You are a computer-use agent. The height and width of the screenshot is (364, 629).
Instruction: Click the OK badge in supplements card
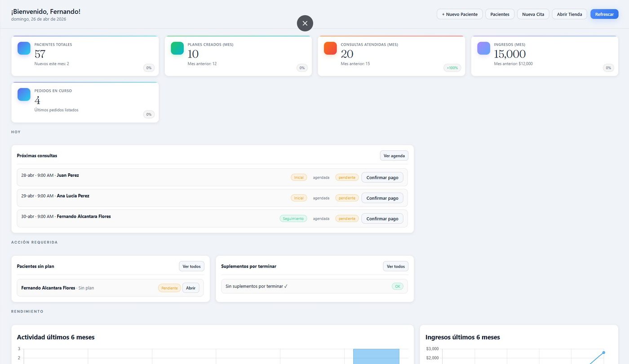click(x=398, y=286)
